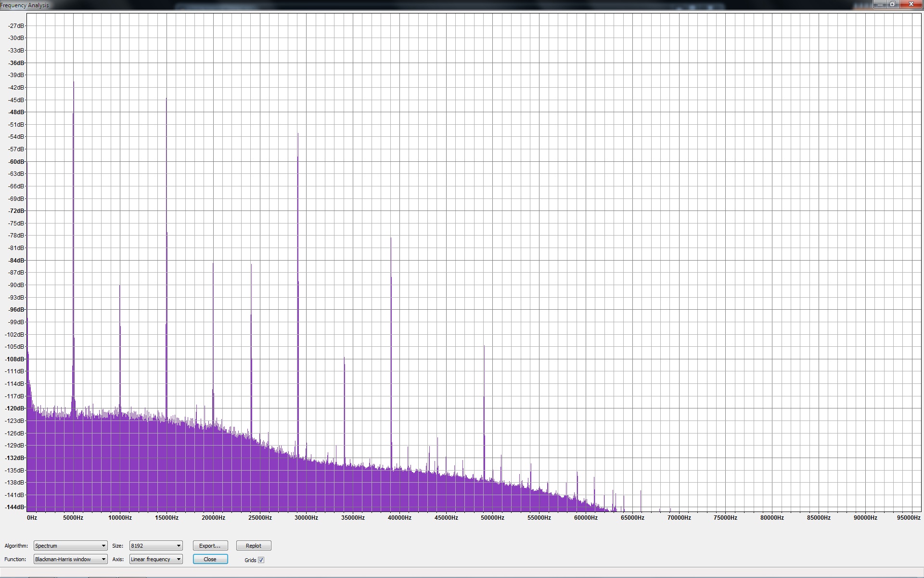Click the Size: label
Screen dimensions: 924x578
117,546
